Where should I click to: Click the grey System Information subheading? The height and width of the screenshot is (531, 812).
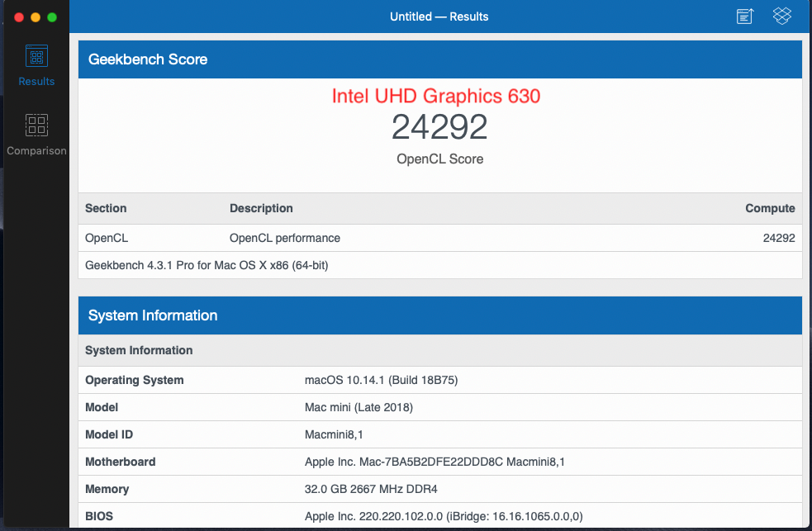pyautogui.click(x=139, y=350)
